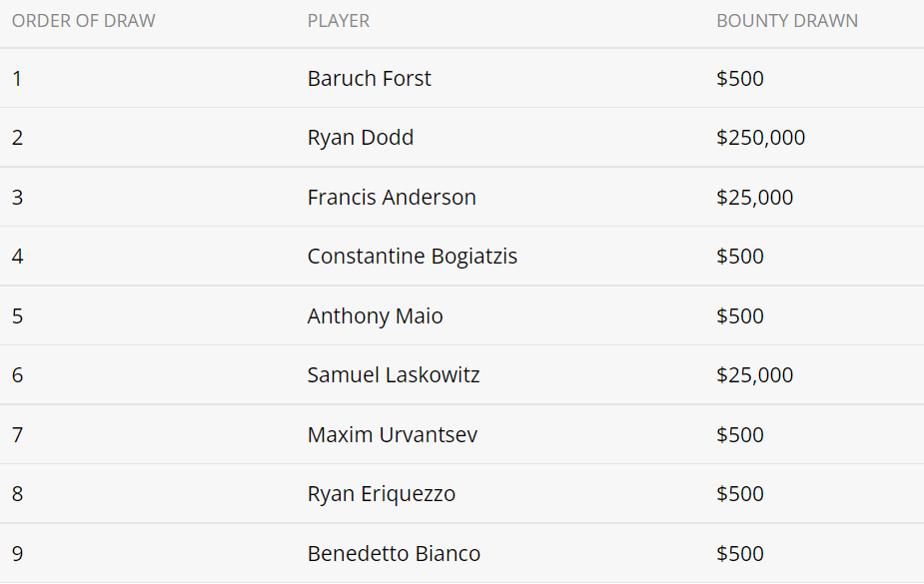Click draw order number 9
This screenshot has width=924, height=584.
(18, 554)
